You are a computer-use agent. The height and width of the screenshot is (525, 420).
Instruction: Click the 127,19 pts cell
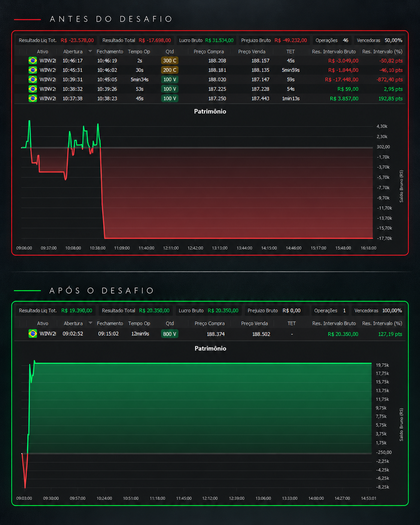pyautogui.click(x=390, y=334)
